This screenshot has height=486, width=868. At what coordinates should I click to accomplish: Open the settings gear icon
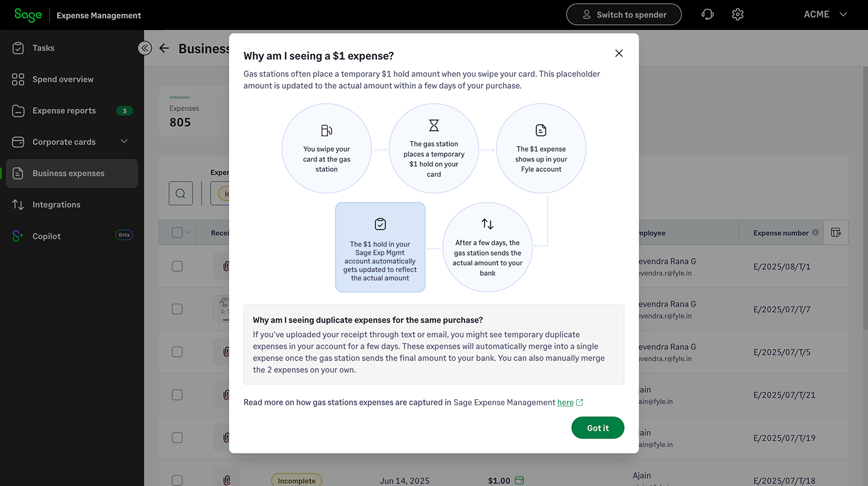737,14
